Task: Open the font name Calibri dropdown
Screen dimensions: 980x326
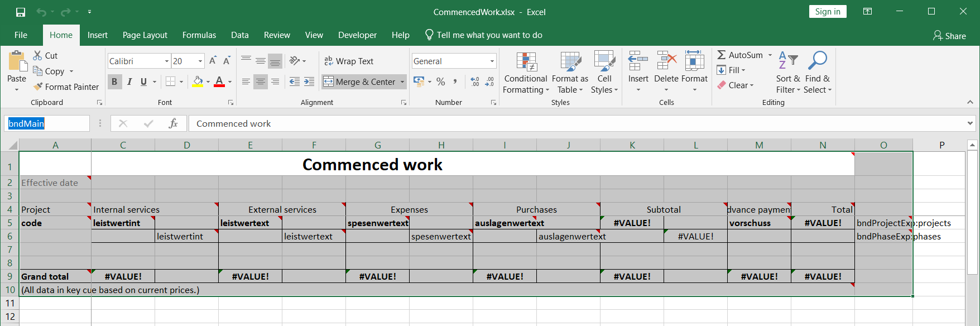Action: 166,61
